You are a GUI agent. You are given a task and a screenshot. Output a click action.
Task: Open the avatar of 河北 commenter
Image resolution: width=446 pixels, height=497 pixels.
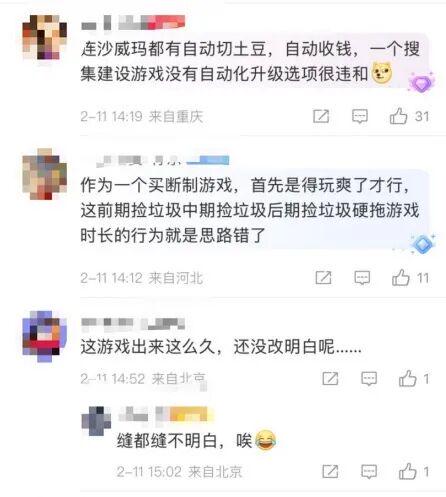click(x=44, y=174)
